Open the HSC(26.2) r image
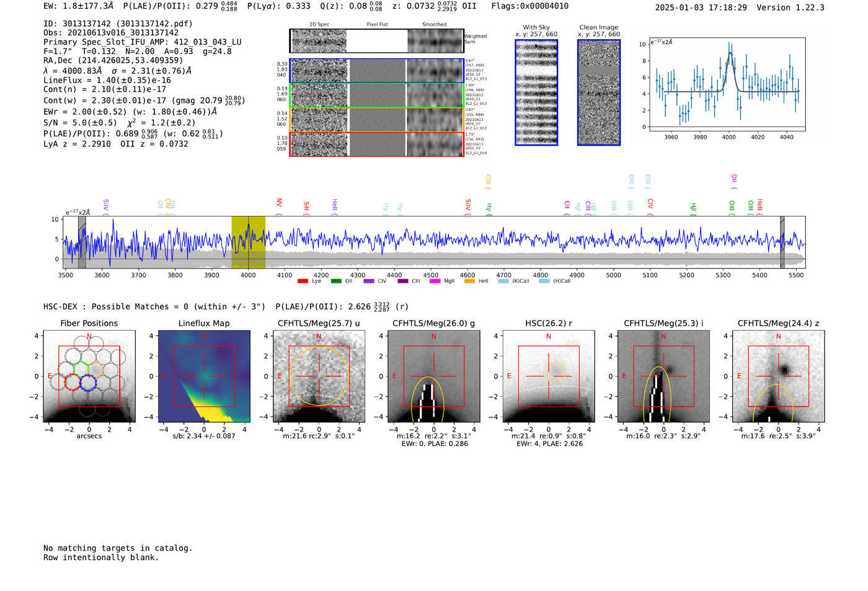This screenshot has width=868, height=591. 549,376
